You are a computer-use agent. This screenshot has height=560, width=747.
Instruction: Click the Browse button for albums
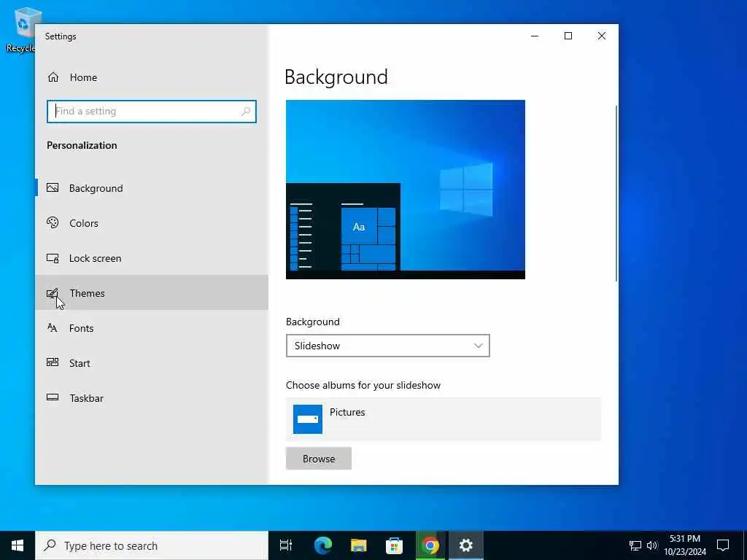point(319,459)
